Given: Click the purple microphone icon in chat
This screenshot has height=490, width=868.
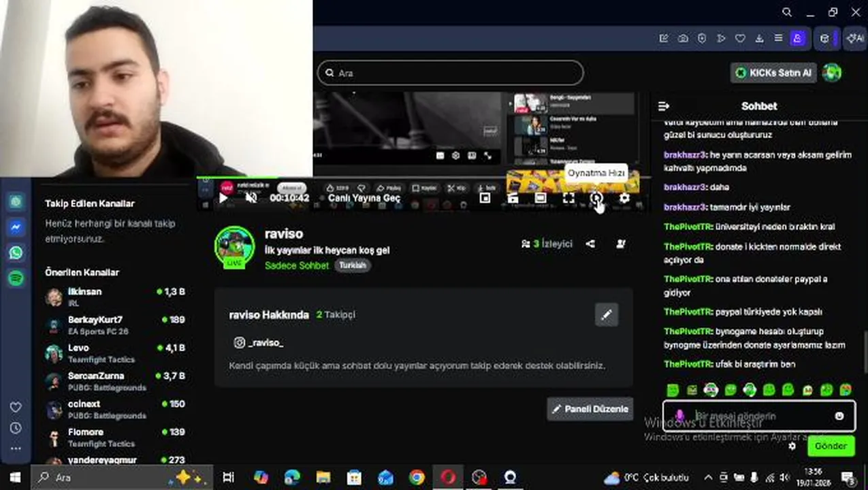Looking at the screenshot, I should (x=679, y=416).
